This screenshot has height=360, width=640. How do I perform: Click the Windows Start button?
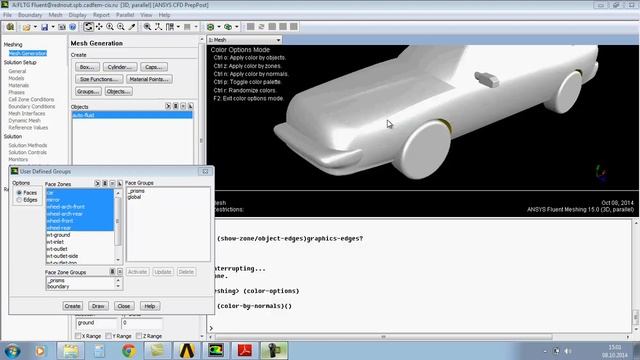[x=12, y=351]
